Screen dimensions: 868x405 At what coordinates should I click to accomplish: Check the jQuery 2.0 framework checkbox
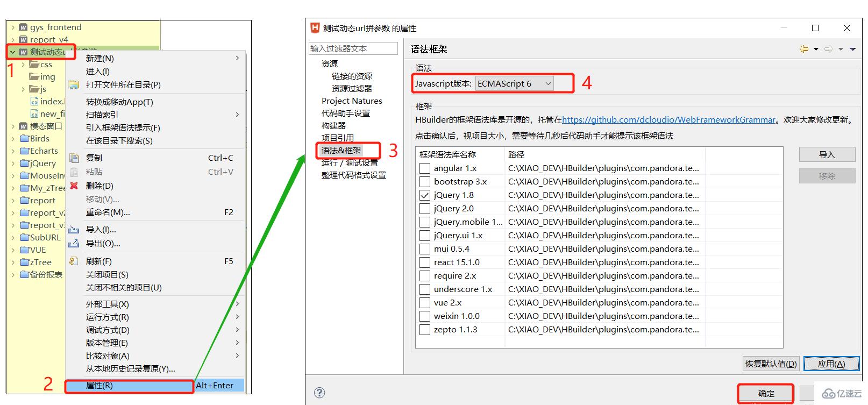click(x=425, y=209)
